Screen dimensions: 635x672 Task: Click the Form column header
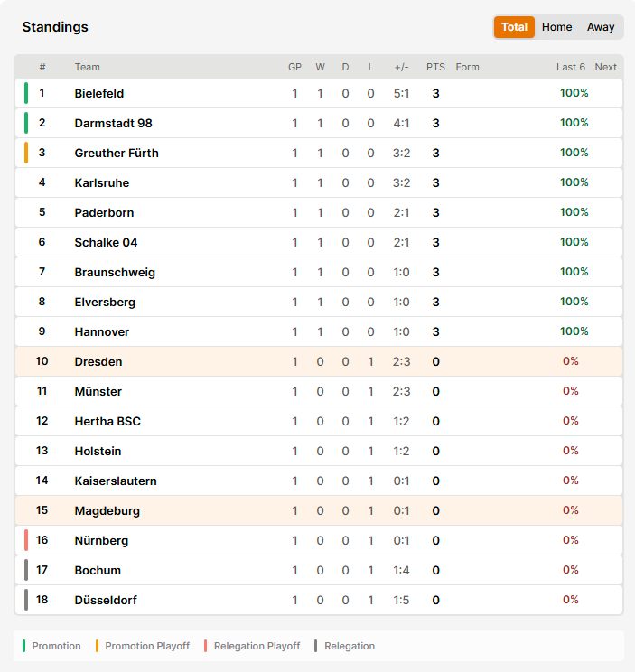point(467,67)
